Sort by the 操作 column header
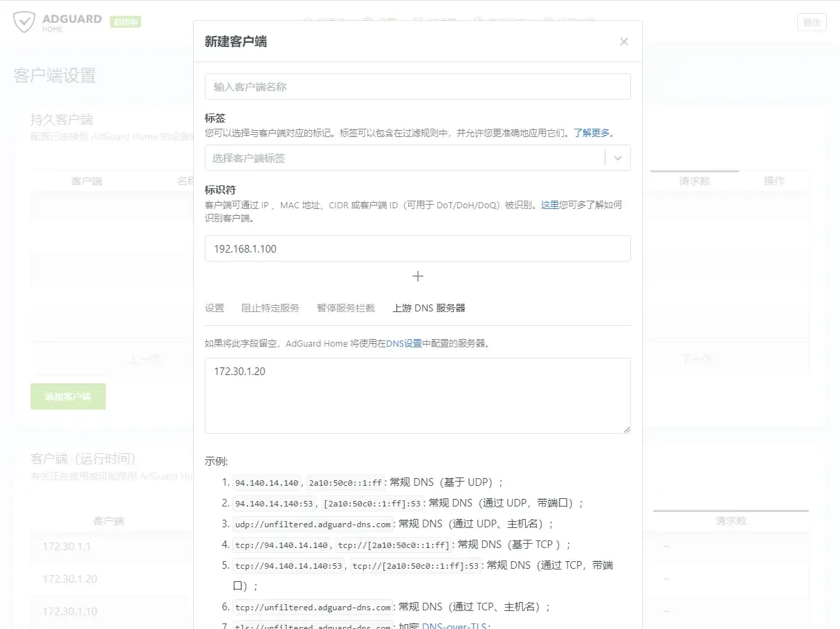Viewport: 840px width, 629px height. [x=774, y=181]
